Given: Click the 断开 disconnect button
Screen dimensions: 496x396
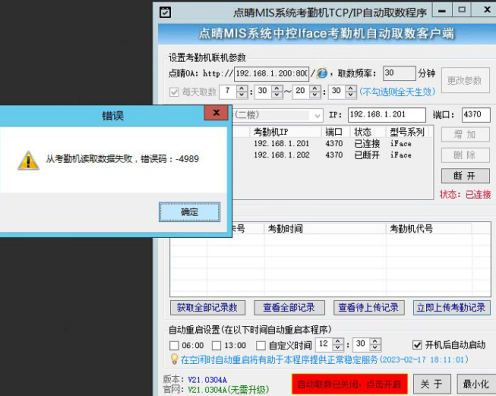Looking at the screenshot, I should pyautogui.click(x=465, y=176).
